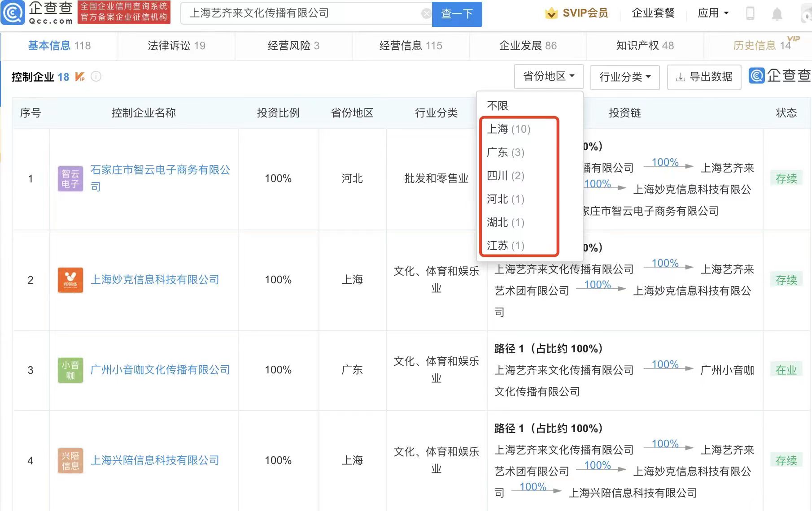Switch to 历史信息 tab
The height and width of the screenshot is (511, 812).
(x=762, y=46)
